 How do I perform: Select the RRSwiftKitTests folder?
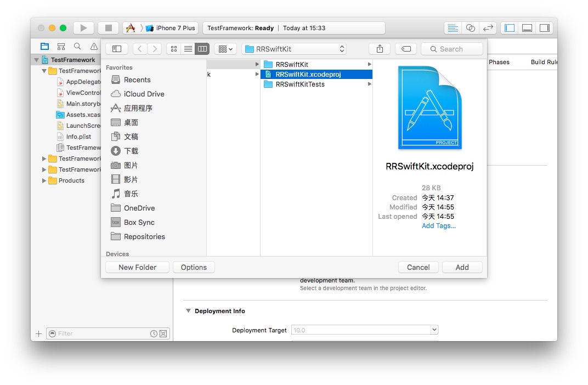point(316,84)
